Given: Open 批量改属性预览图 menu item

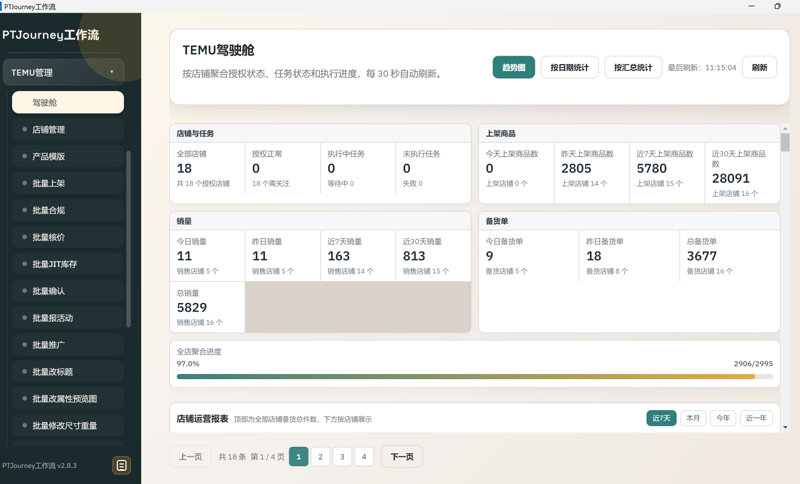Looking at the screenshot, I should click(x=68, y=399).
